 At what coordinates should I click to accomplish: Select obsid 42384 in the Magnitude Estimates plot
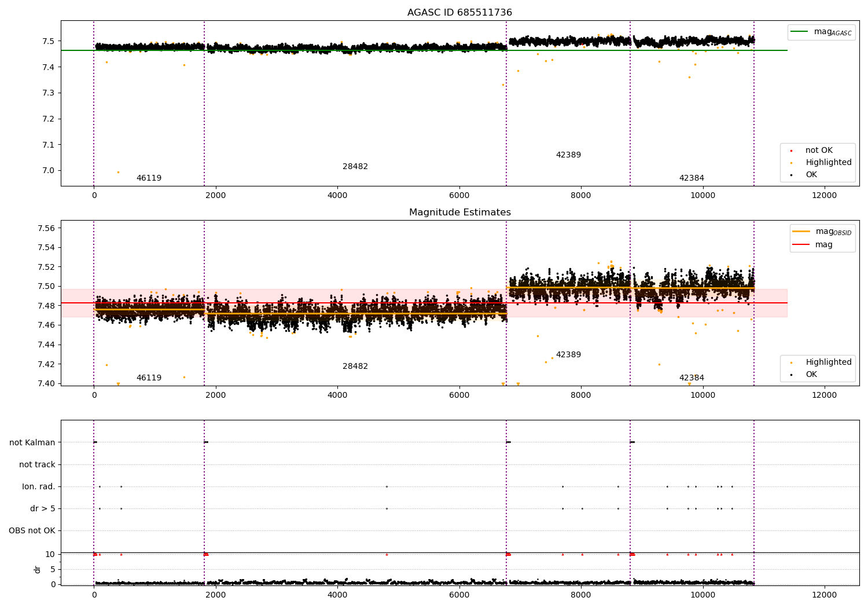(692, 378)
